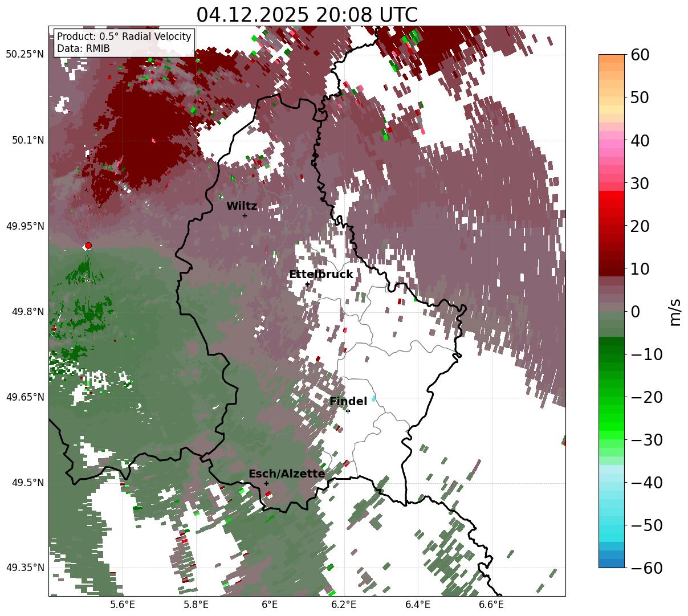Click the Ettelbruck city label
This screenshot has height=616, width=688.
point(321,275)
